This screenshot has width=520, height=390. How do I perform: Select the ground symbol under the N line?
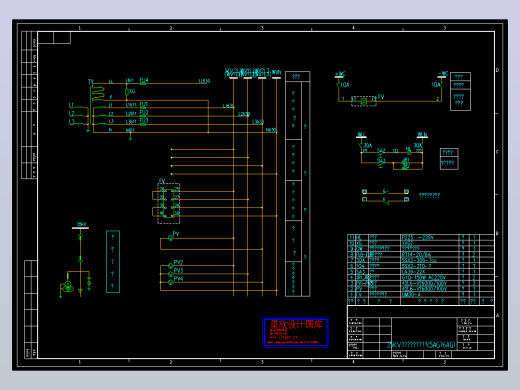130,137
